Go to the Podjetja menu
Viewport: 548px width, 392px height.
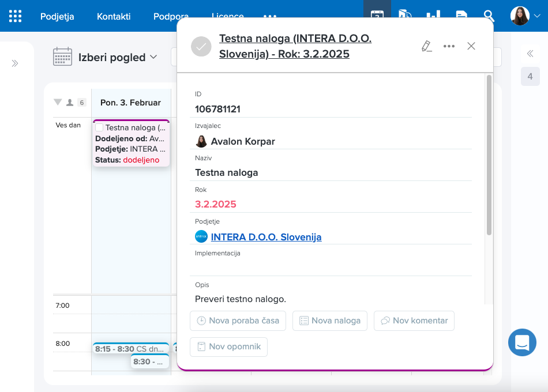[57, 16]
